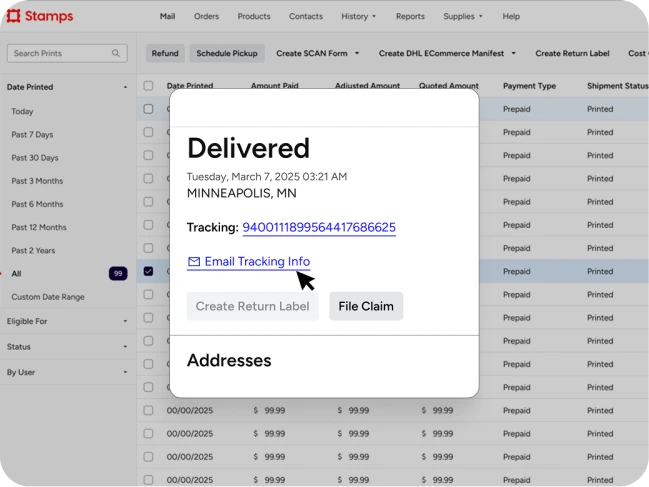Open the Orders tab
This screenshot has width=649, height=487.
coord(206,16)
